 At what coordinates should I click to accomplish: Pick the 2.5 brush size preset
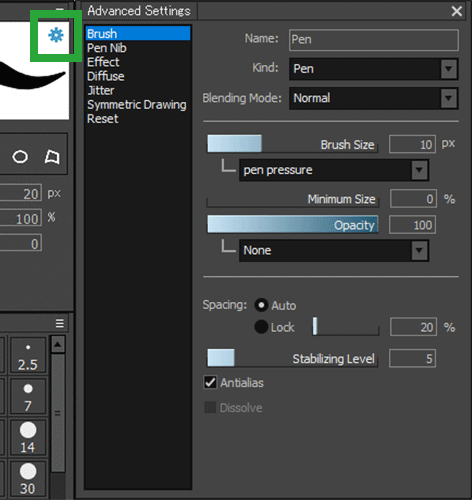pyautogui.click(x=28, y=355)
